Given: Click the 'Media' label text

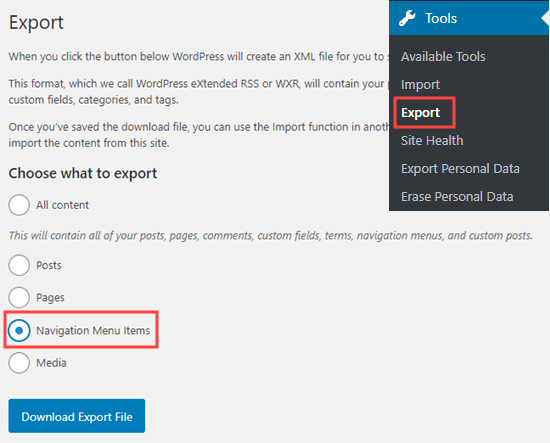Looking at the screenshot, I should (x=51, y=363).
